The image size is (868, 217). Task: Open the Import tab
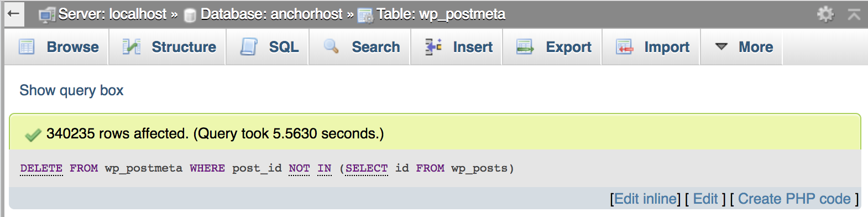[652, 47]
